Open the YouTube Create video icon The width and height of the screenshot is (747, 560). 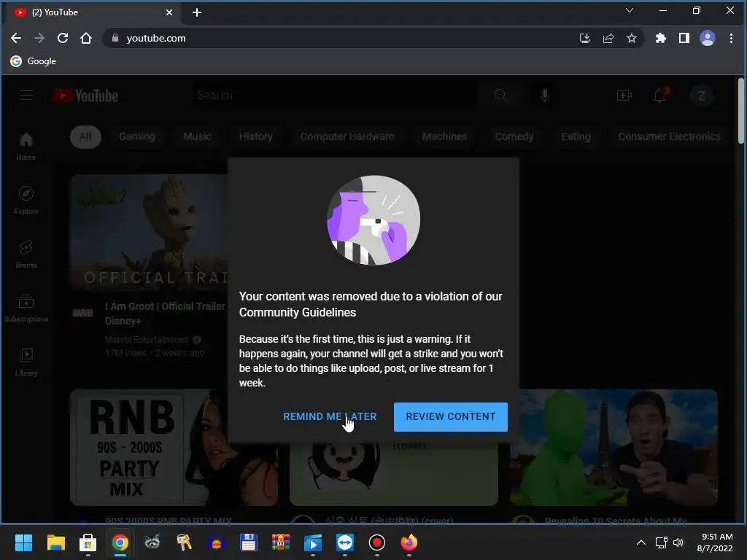[624, 96]
